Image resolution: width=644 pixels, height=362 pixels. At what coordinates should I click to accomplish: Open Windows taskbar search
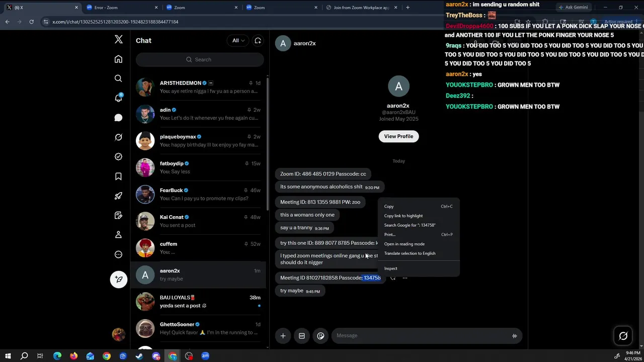click(x=24, y=356)
